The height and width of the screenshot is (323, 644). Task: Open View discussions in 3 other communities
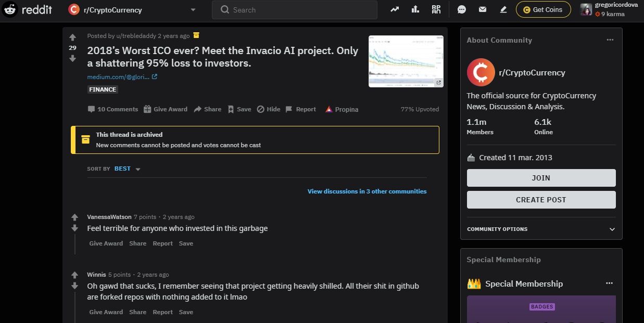click(x=367, y=191)
